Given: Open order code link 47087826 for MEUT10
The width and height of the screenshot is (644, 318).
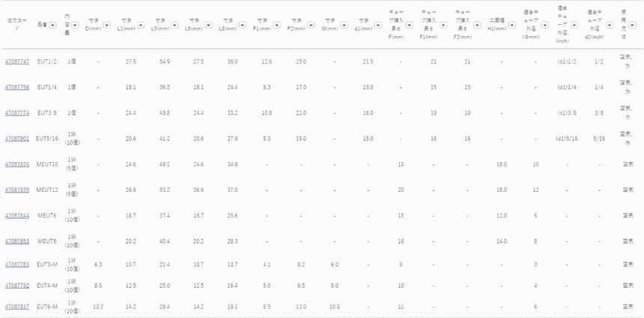Looking at the screenshot, I should tap(17, 163).
